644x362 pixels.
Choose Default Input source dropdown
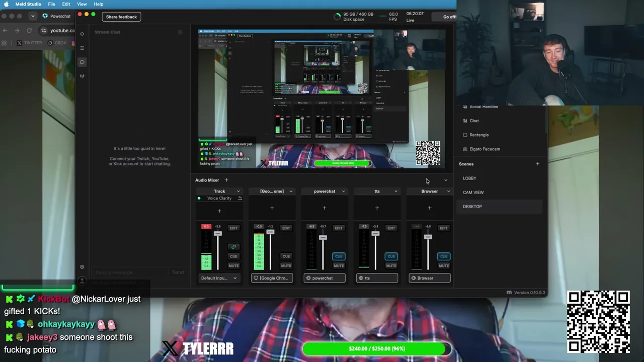point(219,278)
